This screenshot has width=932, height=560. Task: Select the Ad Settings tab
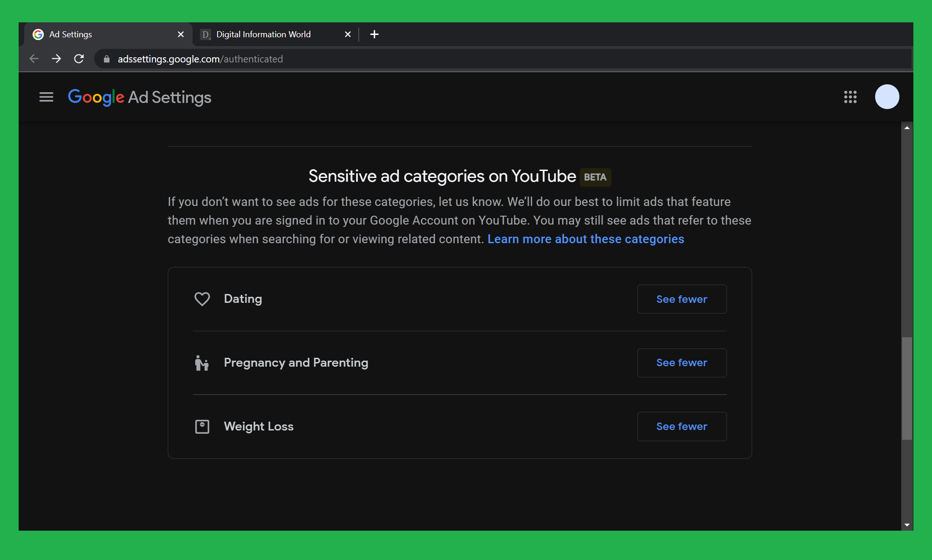(x=71, y=34)
